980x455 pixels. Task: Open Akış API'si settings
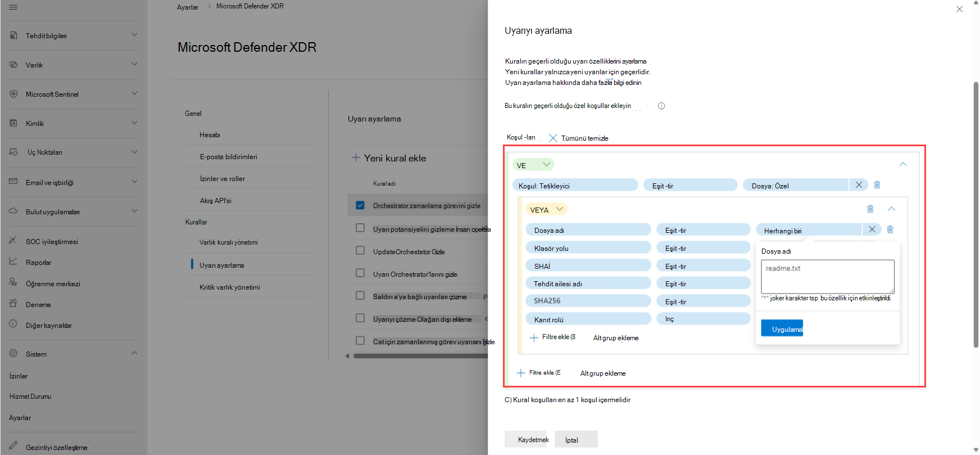point(215,201)
